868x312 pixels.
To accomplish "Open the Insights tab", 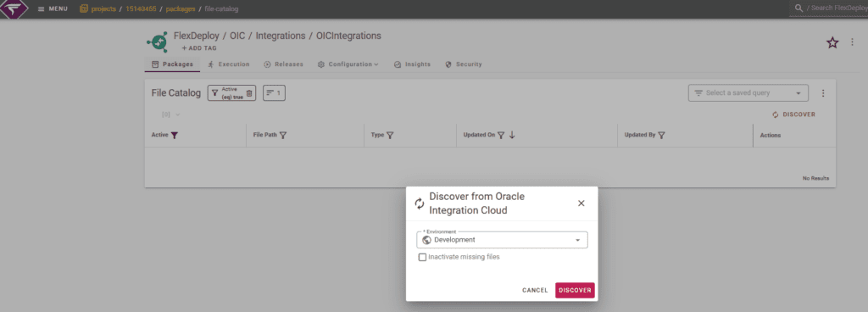I will [x=413, y=64].
